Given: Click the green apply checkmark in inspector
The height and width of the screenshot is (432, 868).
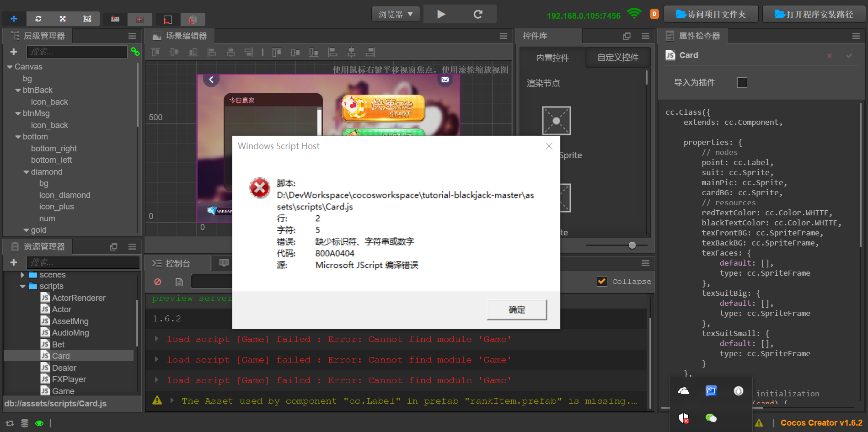Looking at the screenshot, I should coord(849,56).
